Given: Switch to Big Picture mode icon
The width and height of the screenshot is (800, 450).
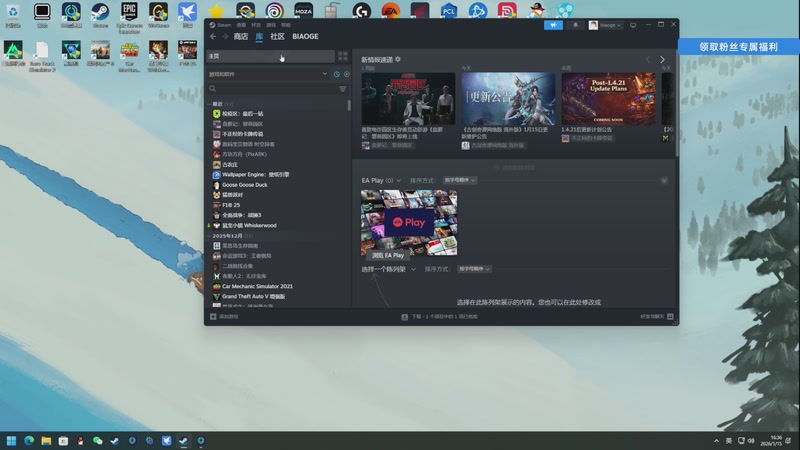Looking at the screenshot, I should click(x=633, y=24).
